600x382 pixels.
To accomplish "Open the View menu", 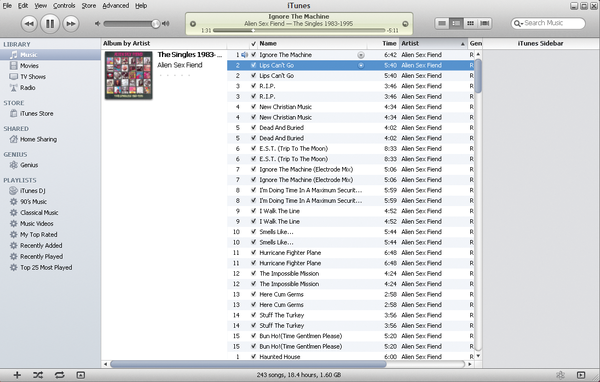I will (x=41, y=6).
